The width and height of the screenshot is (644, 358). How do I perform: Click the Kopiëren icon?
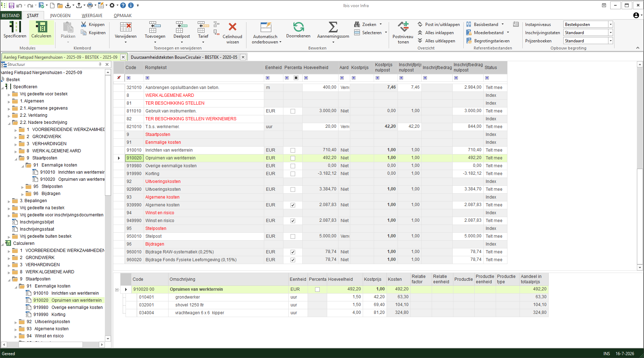84,32
